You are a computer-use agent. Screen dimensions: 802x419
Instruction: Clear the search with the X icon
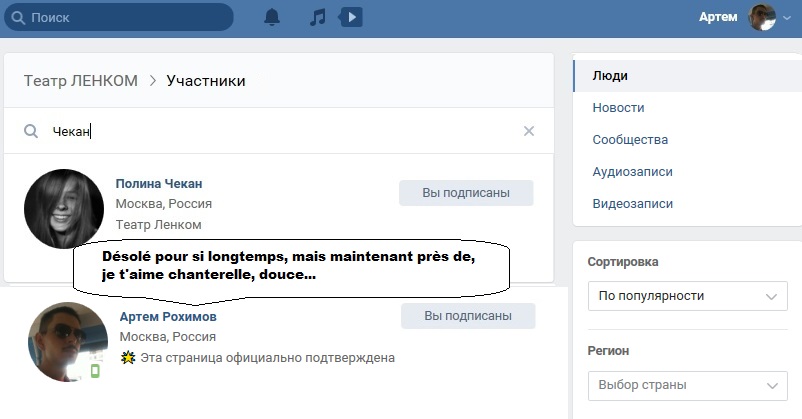click(x=529, y=131)
